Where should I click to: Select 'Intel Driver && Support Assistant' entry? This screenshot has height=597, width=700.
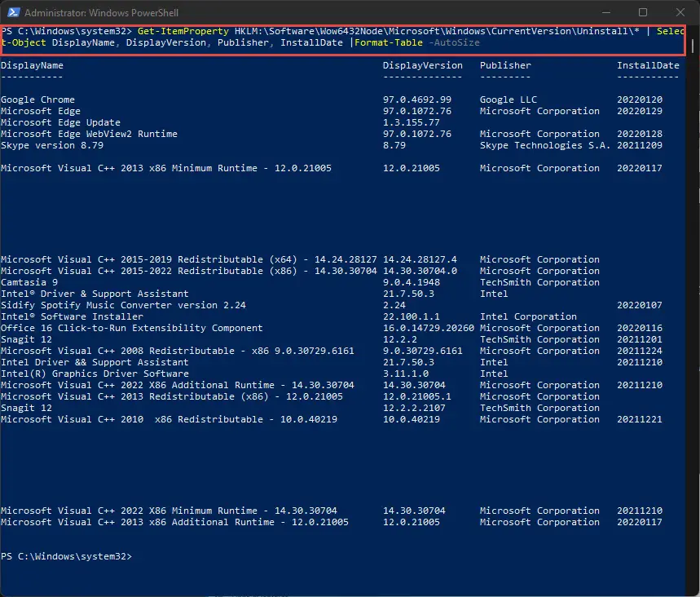(95, 362)
